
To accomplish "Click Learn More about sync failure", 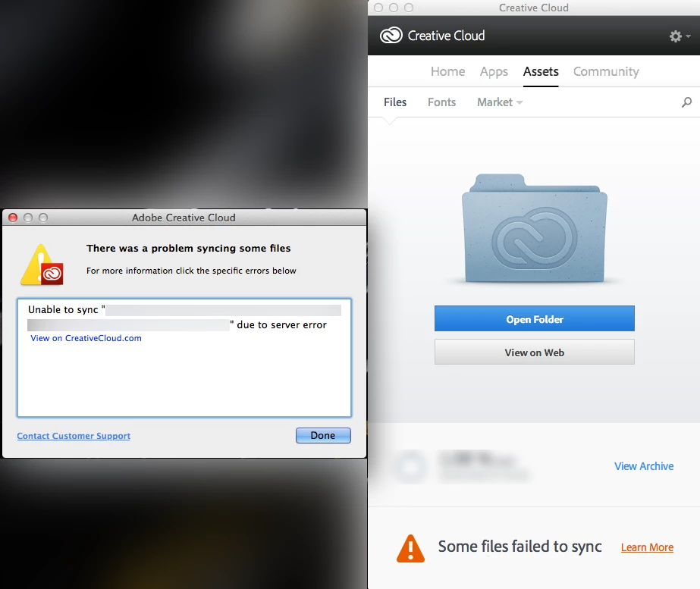I will 647,547.
